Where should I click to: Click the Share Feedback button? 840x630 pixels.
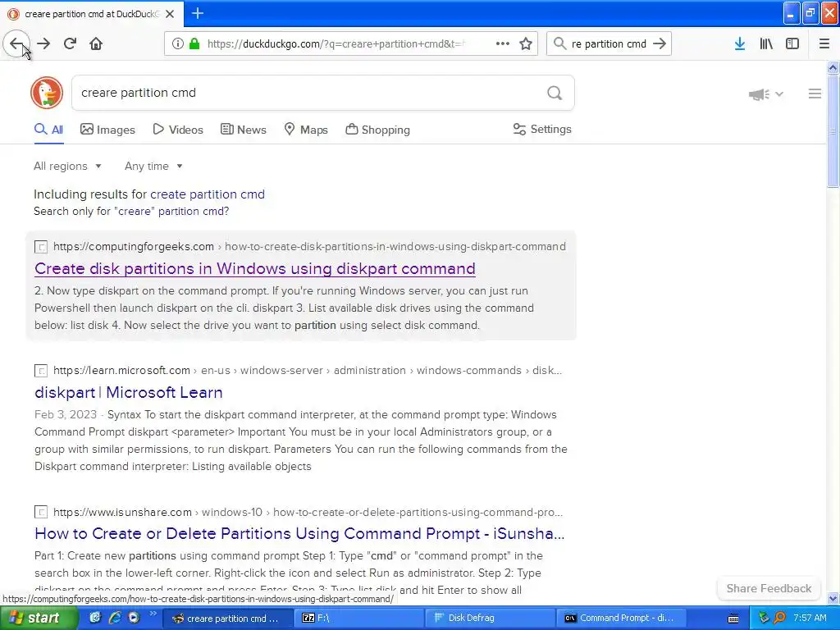[769, 588]
